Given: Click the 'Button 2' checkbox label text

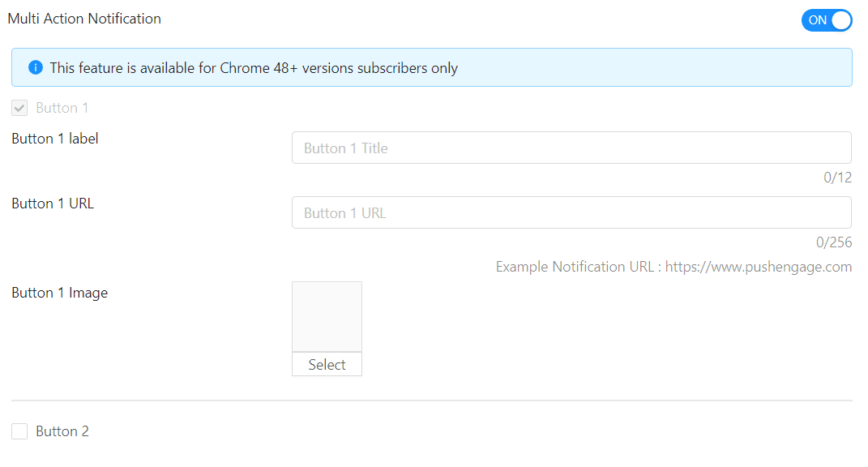Looking at the screenshot, I should click(x=62, y=431).
